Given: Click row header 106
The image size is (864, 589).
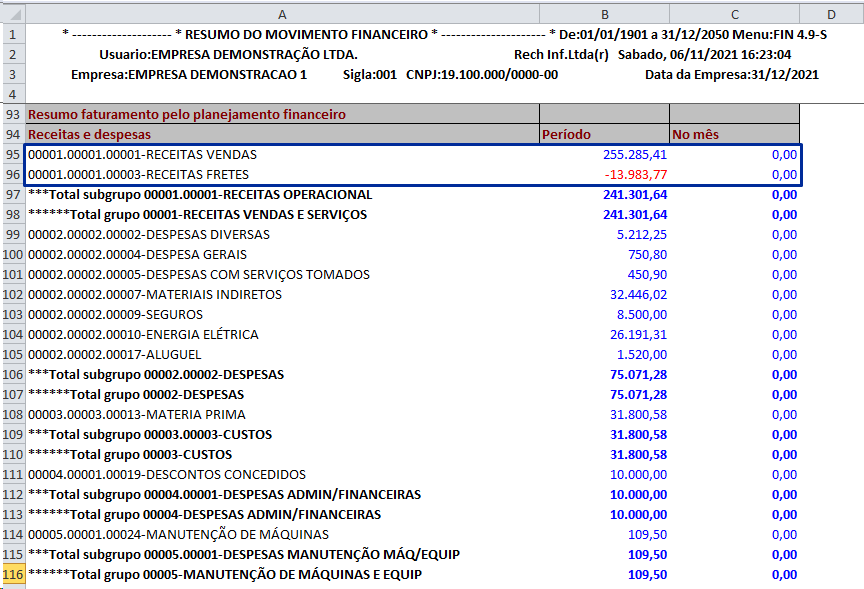Looking at the screenshot, I should (12, 374).
